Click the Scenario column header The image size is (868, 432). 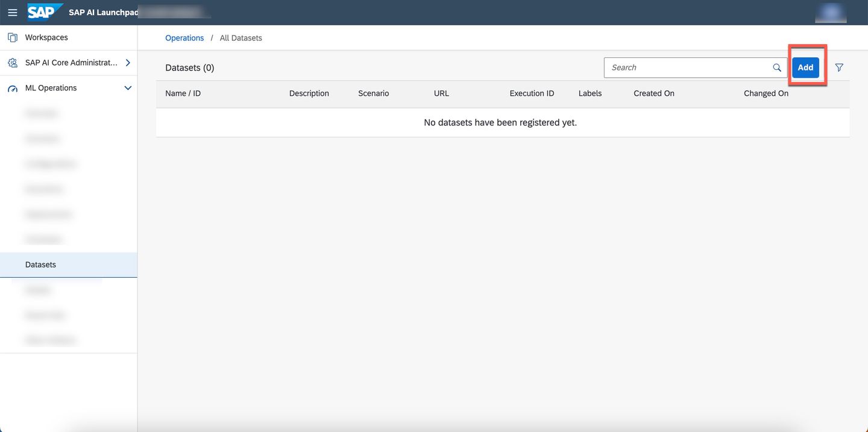(373, 93)
